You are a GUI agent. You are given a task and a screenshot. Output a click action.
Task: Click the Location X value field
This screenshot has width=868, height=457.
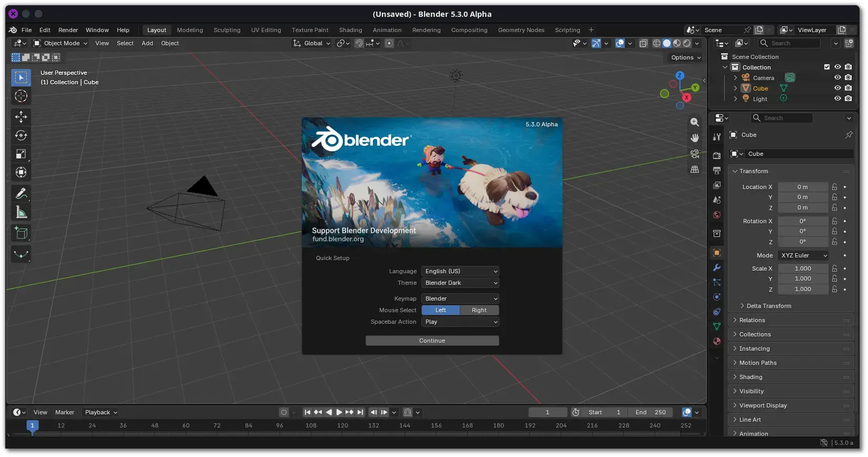[x=803, y=187]
